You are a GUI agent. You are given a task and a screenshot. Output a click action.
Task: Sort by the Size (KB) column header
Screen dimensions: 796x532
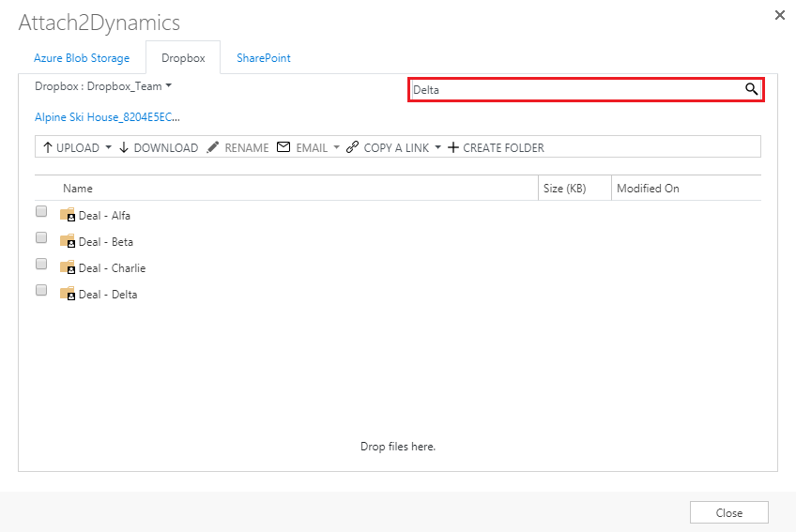coord(564,189)
